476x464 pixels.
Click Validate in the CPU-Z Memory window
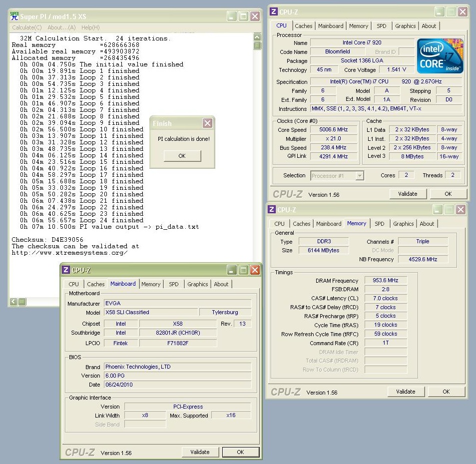pyautogui.click(x=406, y=392)
